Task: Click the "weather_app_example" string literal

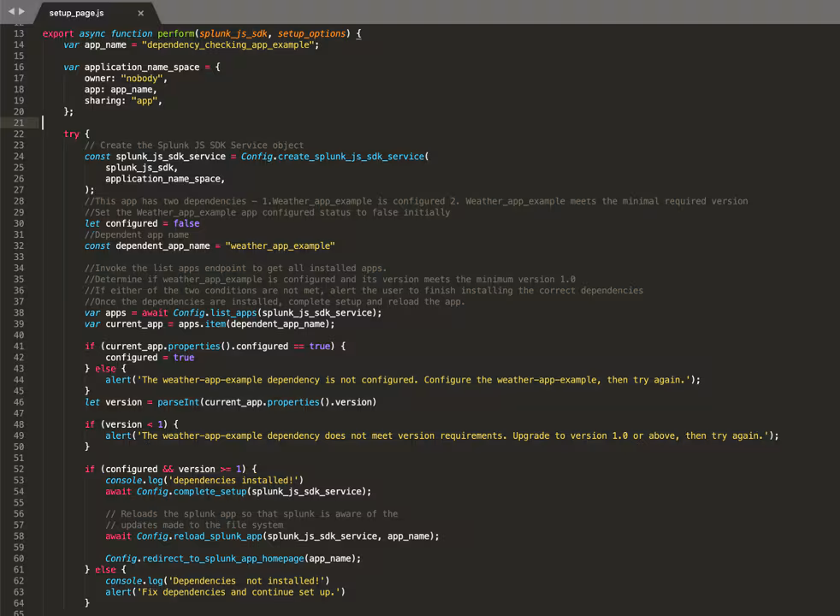Action: 280,246
